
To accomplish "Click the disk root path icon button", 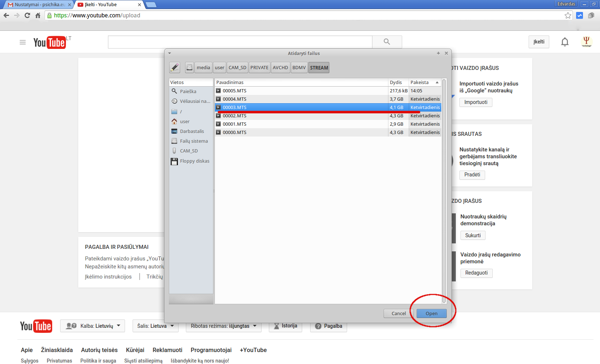I will tap(189, 67).
